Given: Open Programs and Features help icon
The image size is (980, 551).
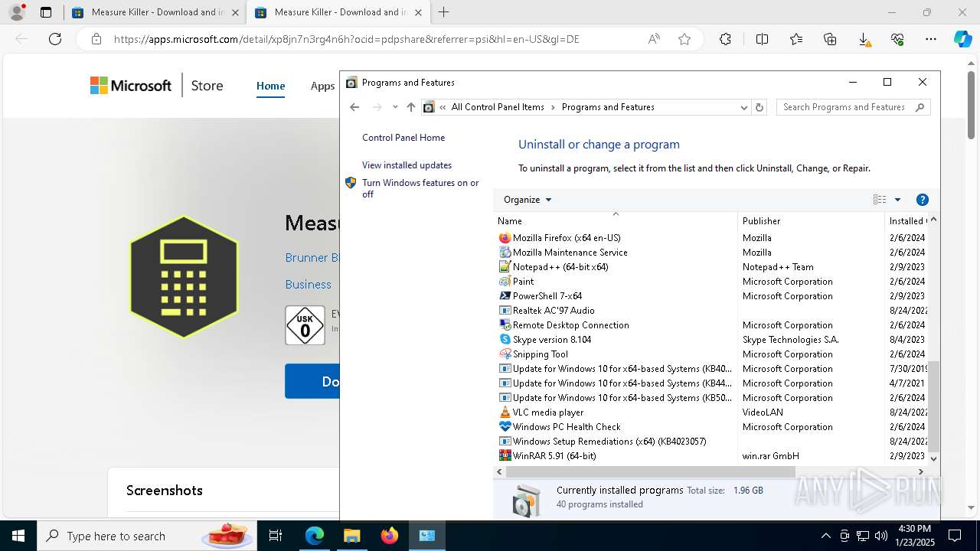Looking at the screenshot, I should tap(923, 200).
